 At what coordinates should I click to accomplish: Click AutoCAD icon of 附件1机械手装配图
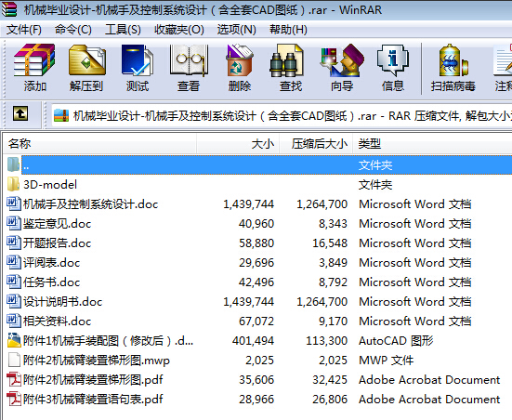coord(14,340)
